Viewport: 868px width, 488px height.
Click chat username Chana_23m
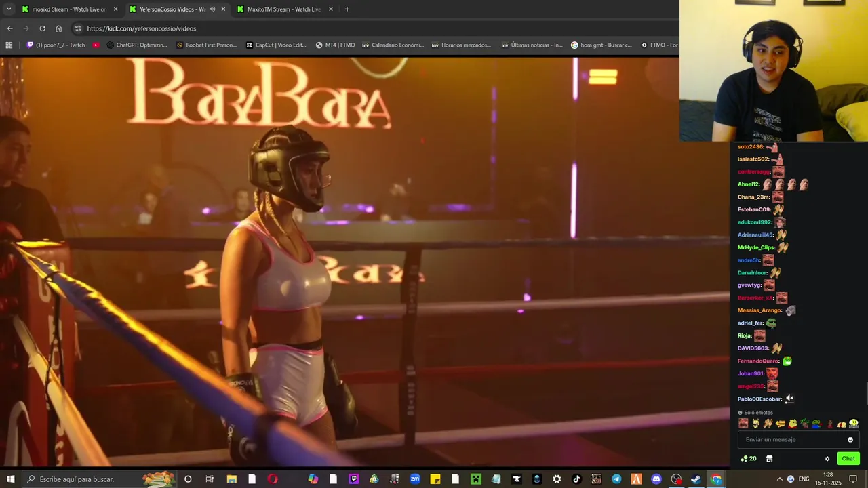[x=753, y=197]
